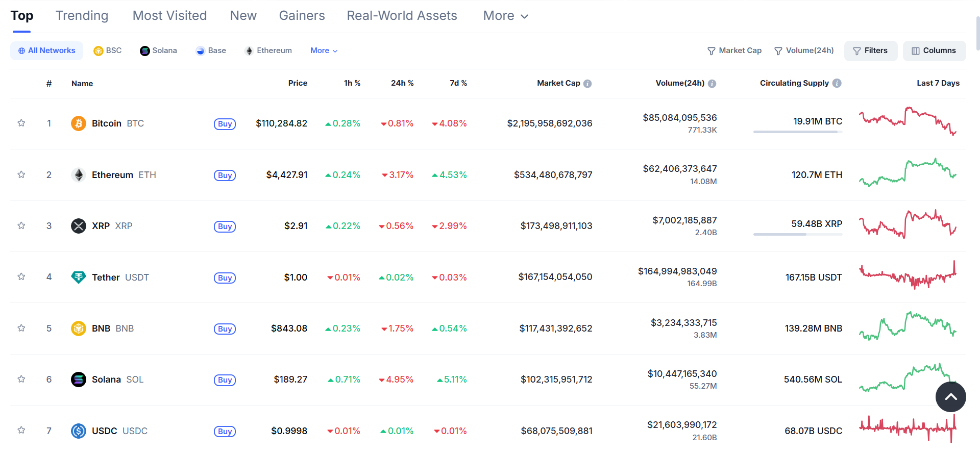The width and height of the screenshot is (980, 455).
Task: Click the Tether coin logo
Action: (x=78, y=277)
